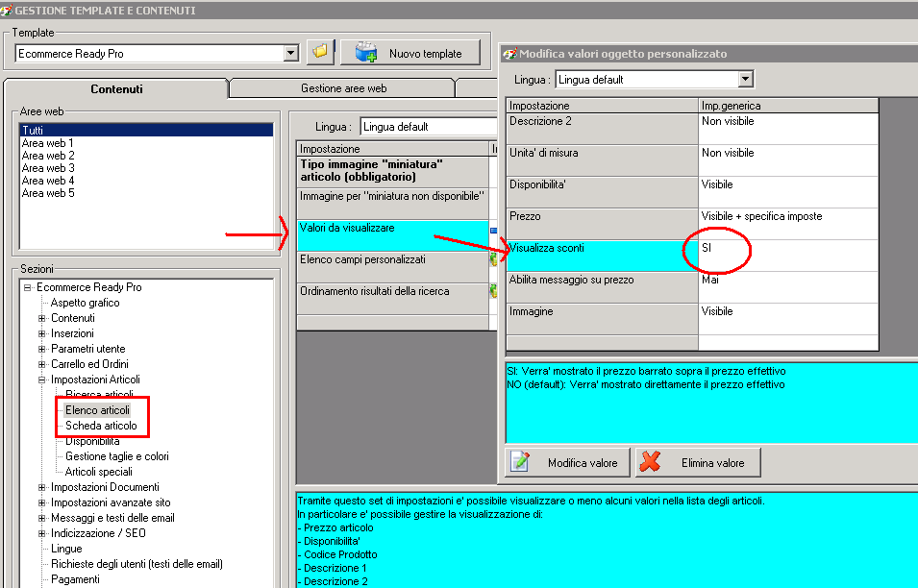Select Disponibilita under Impostazioni Articoli

click(92, 441)
